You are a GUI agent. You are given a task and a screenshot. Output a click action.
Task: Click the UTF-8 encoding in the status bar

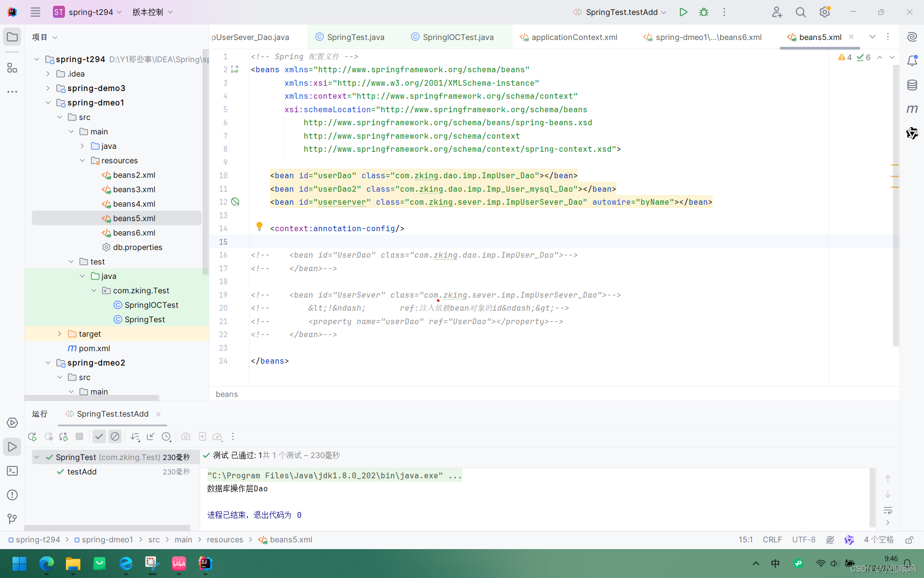point(803,539)
